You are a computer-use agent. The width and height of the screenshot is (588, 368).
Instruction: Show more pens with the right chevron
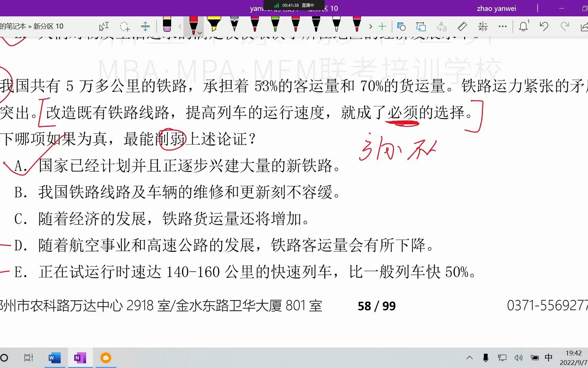(371, 26)
